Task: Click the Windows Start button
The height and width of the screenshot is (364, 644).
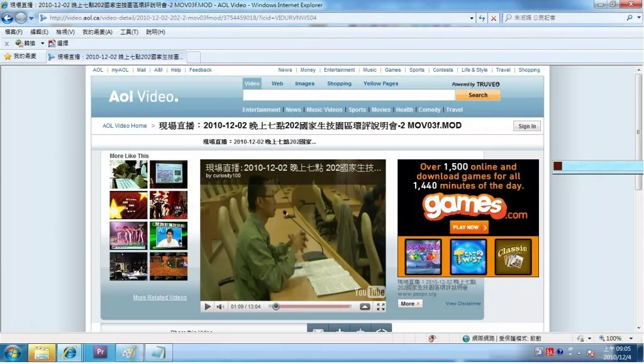Action: click(x=13, y=353)
